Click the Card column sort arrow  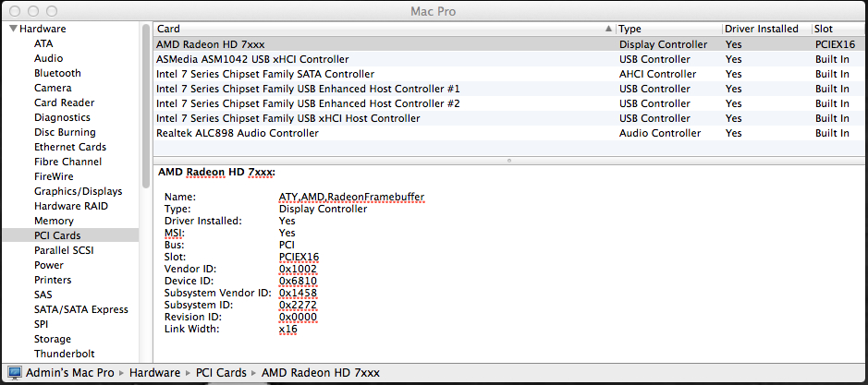tap(609, 29)
